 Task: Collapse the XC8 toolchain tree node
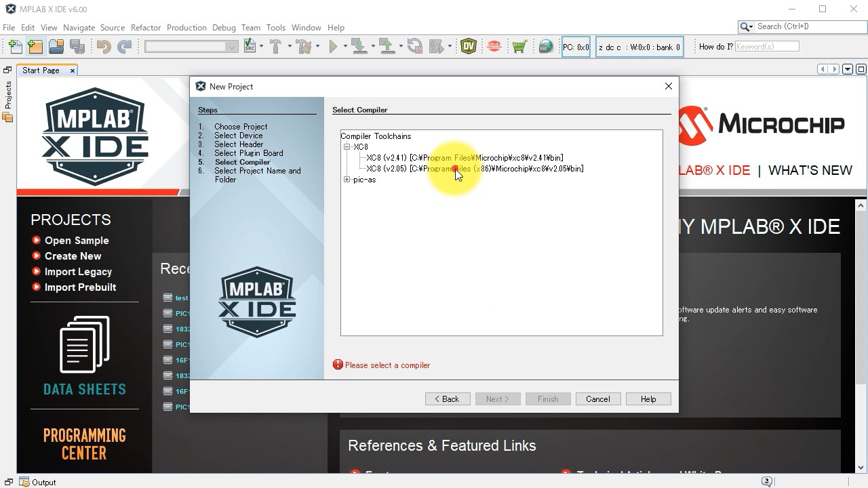pyautogui.click(x=347, y=147)
